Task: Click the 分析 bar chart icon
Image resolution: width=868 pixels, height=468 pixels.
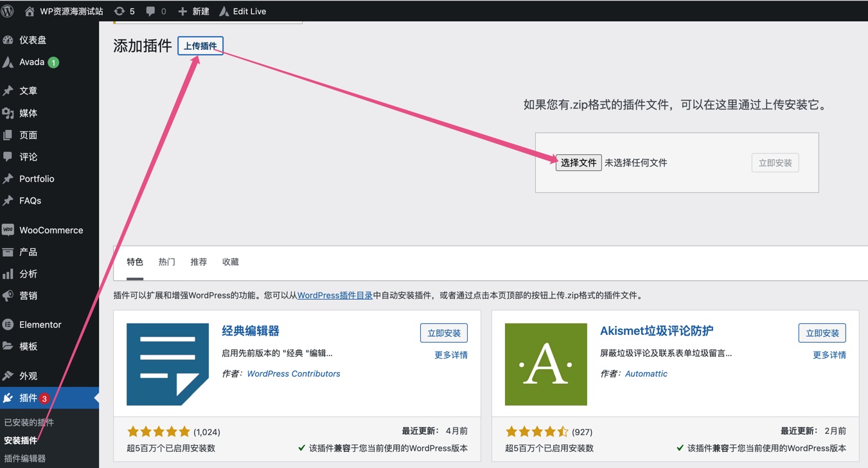Action: tap(8, 274)
